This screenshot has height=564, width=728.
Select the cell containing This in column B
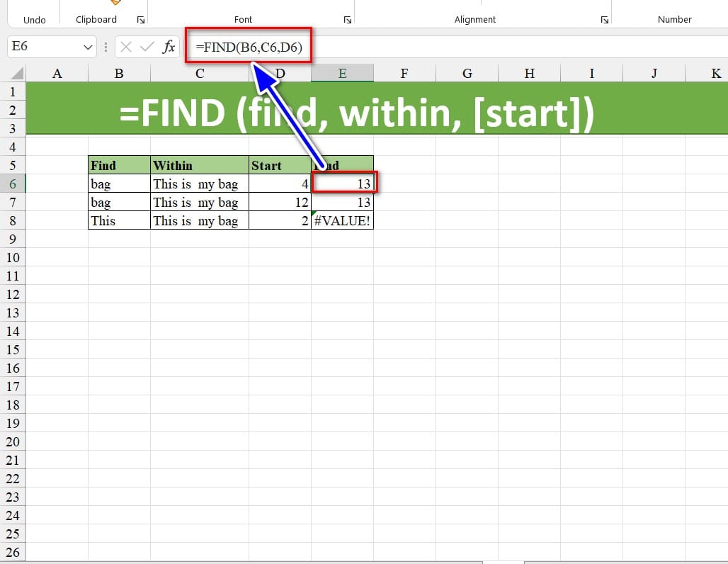point(119,220)
